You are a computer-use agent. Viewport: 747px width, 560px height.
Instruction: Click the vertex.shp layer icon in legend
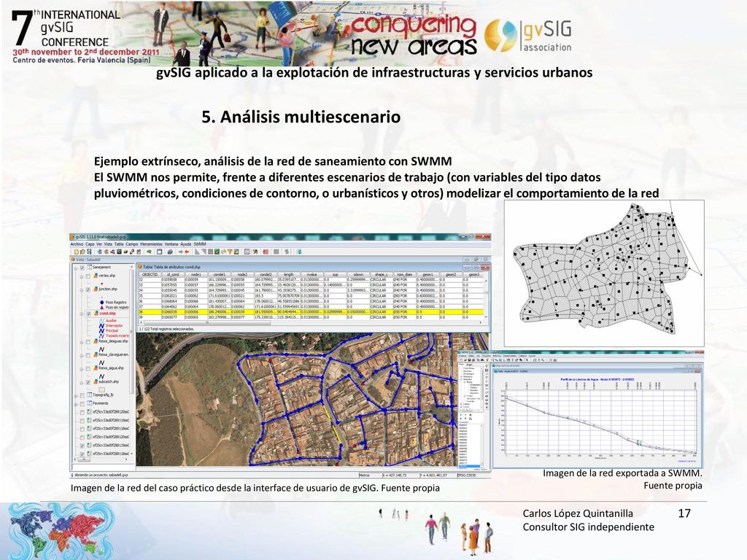[x=96, y=276]
